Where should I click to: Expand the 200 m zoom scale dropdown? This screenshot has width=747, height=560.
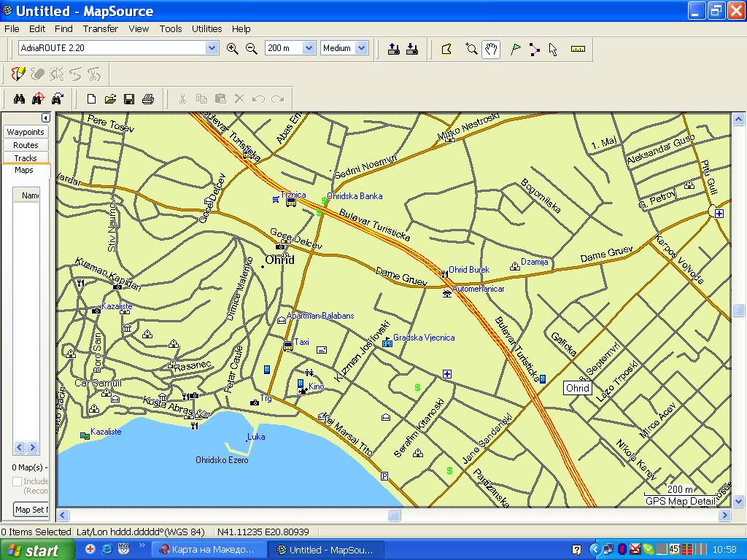pyautogui.click(x=309, y=48)
